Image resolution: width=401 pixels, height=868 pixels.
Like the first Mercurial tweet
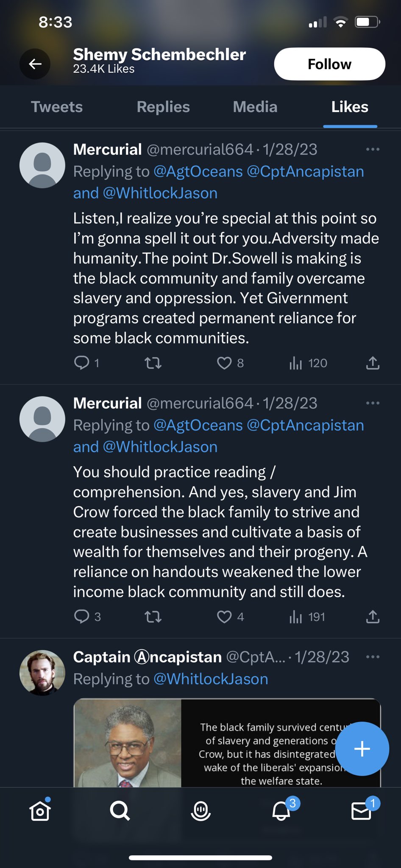click(x=224, y=363)
